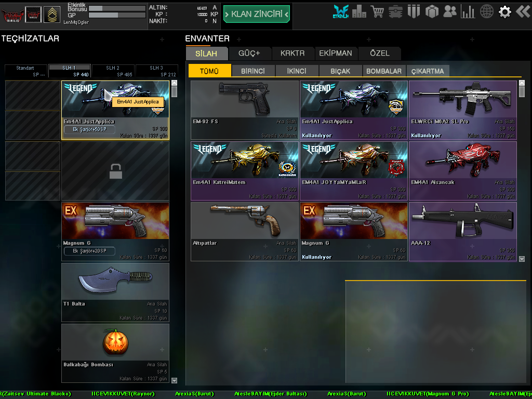Switch to the KRKTR tab
The height and width of the screenshot is (399, 532).
point(292,54)
